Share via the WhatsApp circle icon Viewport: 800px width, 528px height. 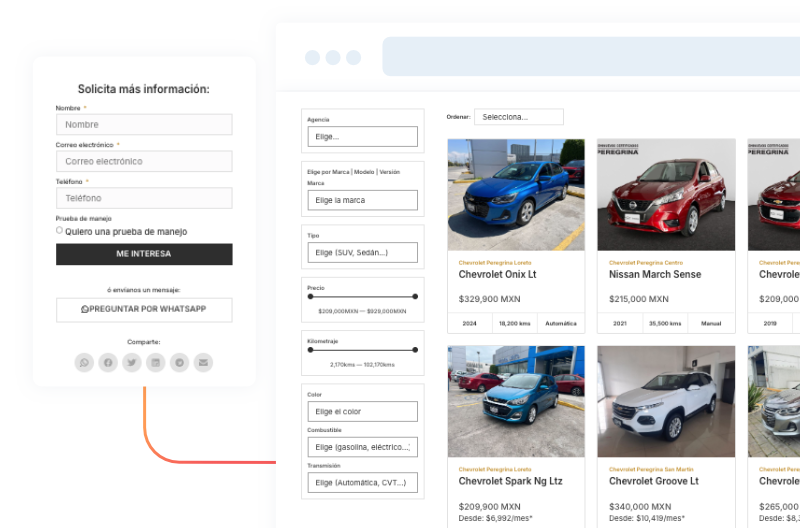(84, 363)
